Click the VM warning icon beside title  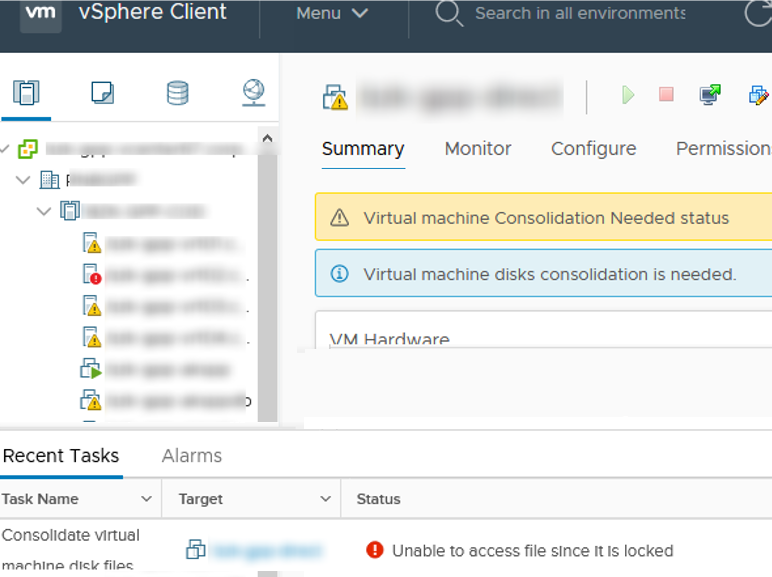pos(335,97)
